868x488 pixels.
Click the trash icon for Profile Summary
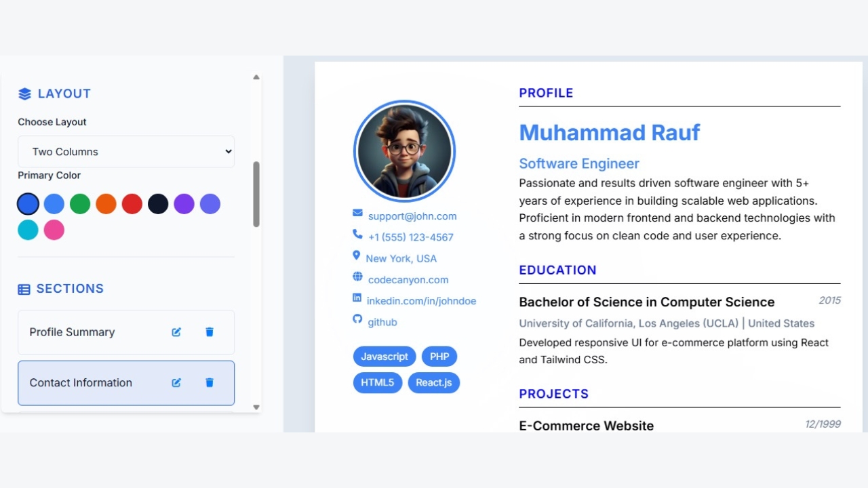210,332
